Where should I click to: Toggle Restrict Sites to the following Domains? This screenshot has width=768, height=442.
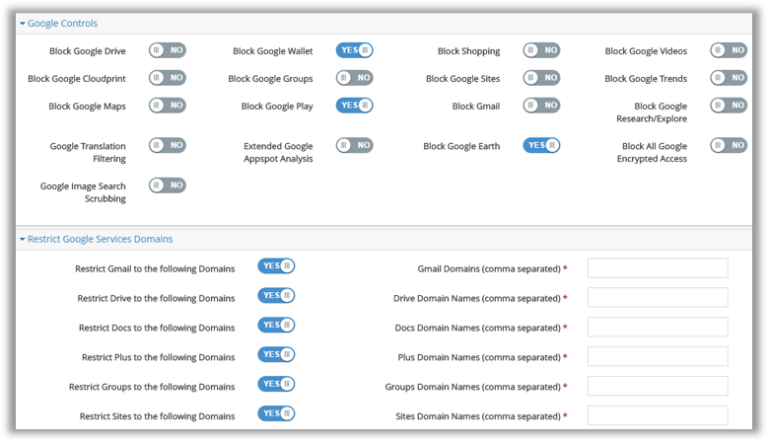pos(276,414)
